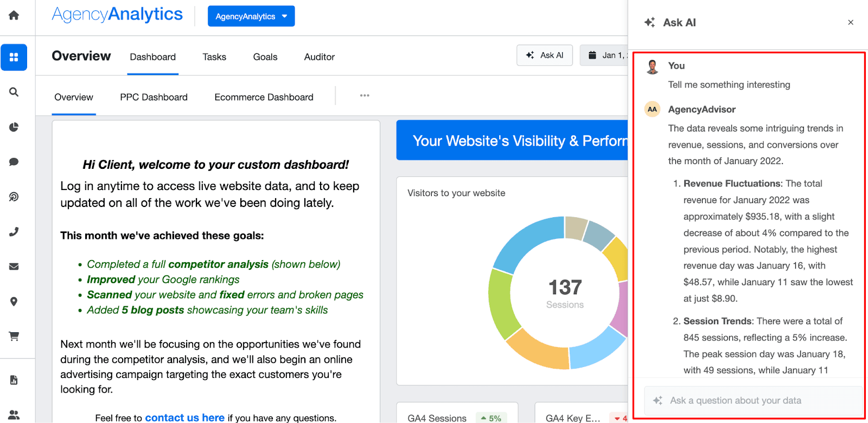Follow the 'contact us here' link
868x423 pixels.
tap(185, 418)
